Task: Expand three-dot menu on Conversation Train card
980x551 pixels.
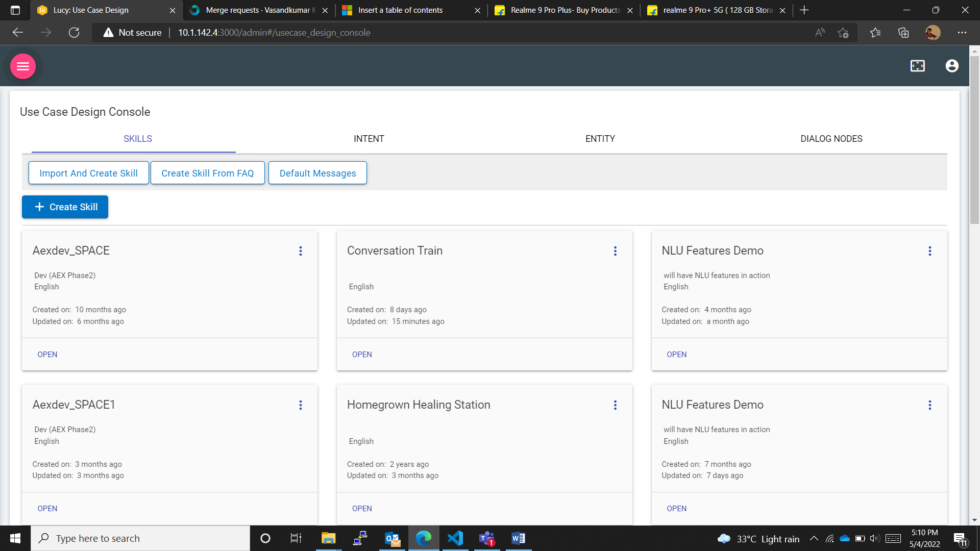Action: pyautogui.click(x=615, y=251)
